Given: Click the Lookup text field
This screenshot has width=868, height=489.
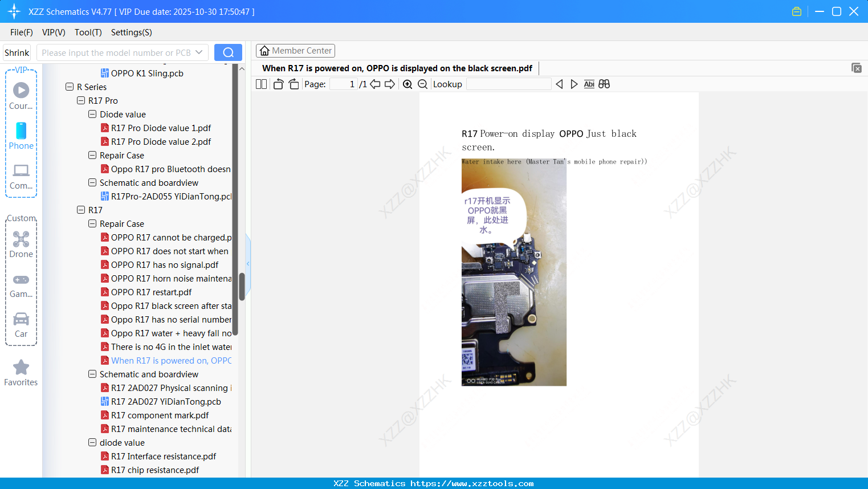Looking at the screenshot, I should pos(508,84).
